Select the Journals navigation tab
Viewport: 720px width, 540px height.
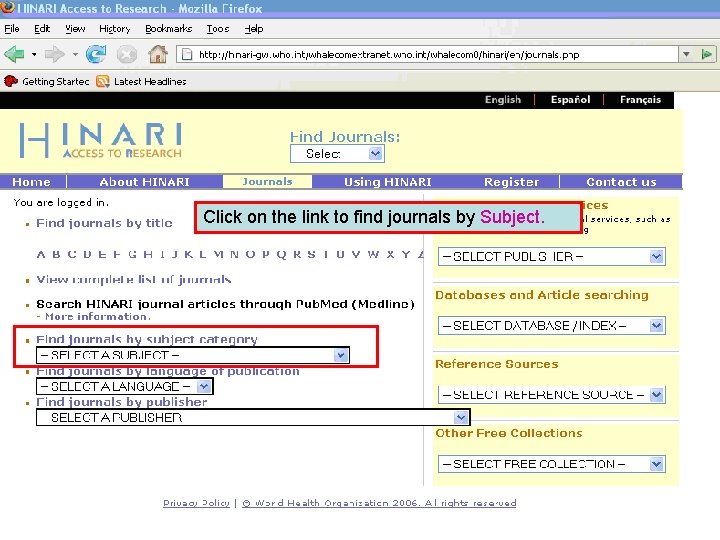tap(267, 182)
